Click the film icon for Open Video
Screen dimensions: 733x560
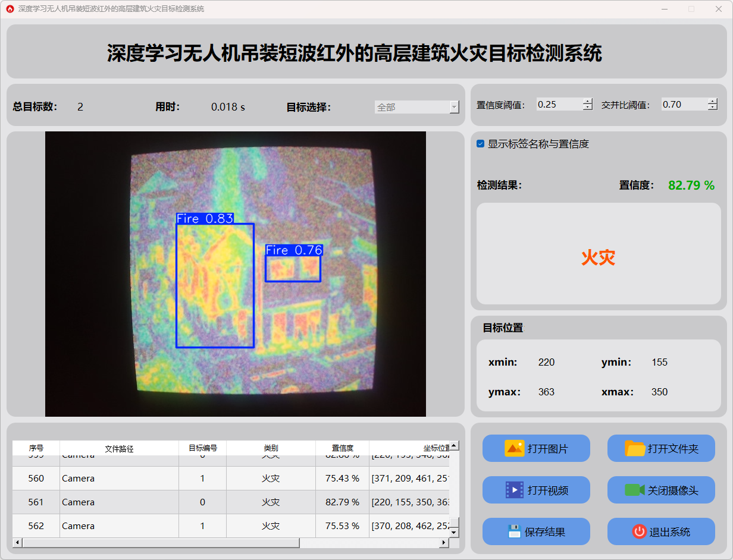click(x=514, y=490)
